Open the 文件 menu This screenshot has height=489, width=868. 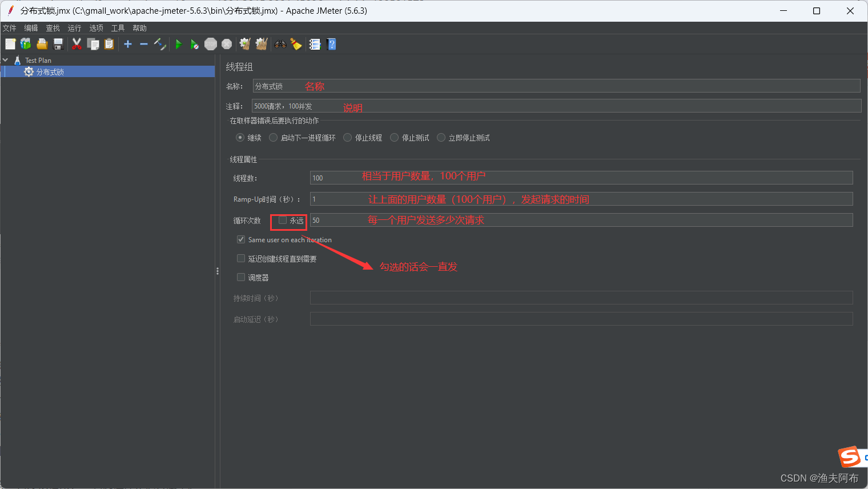(10, 28)
